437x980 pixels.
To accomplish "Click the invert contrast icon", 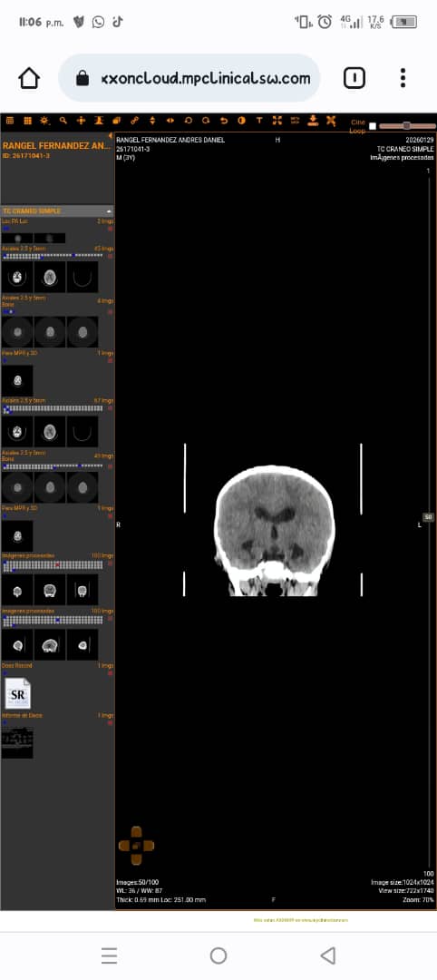I will click(241, 121).
